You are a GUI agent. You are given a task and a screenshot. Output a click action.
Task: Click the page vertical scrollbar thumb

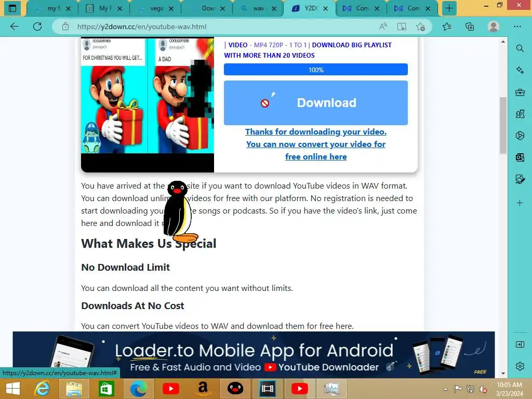(503, 126)
